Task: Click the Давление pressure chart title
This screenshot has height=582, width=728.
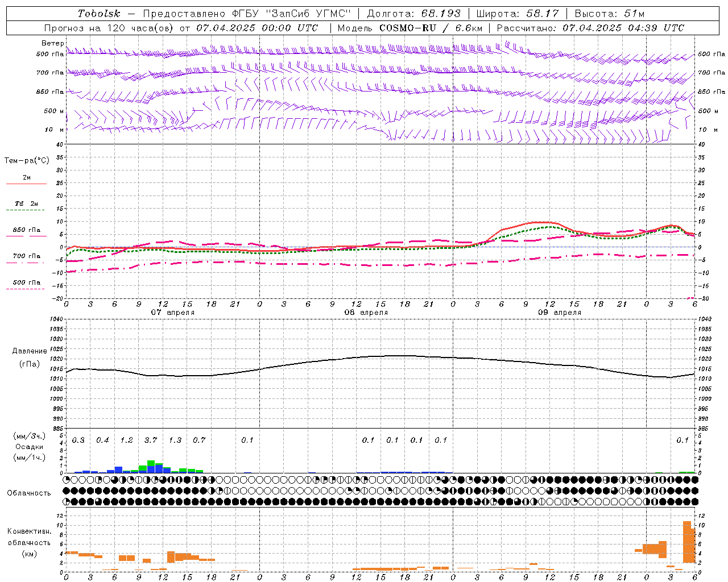Action: click(x=30, y=351)
